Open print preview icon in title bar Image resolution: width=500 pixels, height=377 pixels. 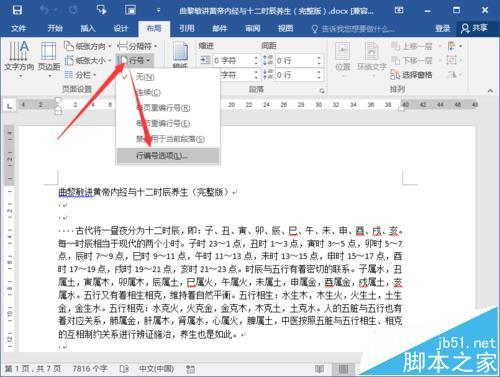coord(130,10)
